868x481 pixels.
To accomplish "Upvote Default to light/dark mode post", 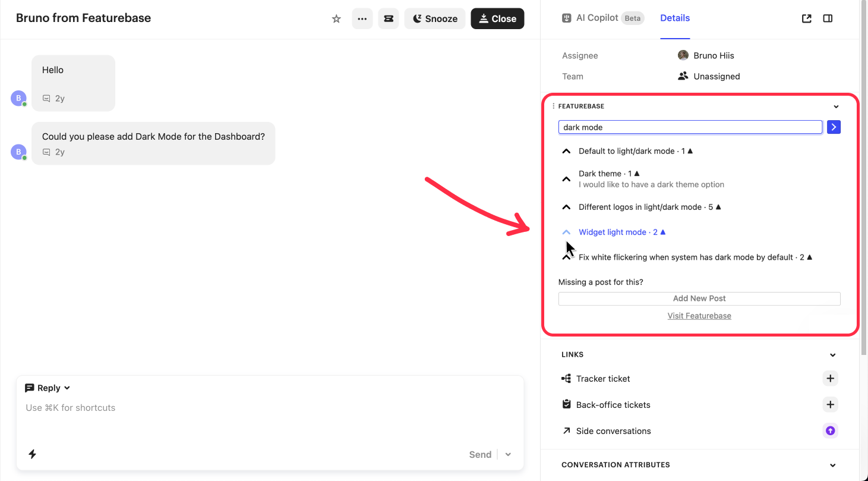I will pyautogui.click(x=566, y=151).
